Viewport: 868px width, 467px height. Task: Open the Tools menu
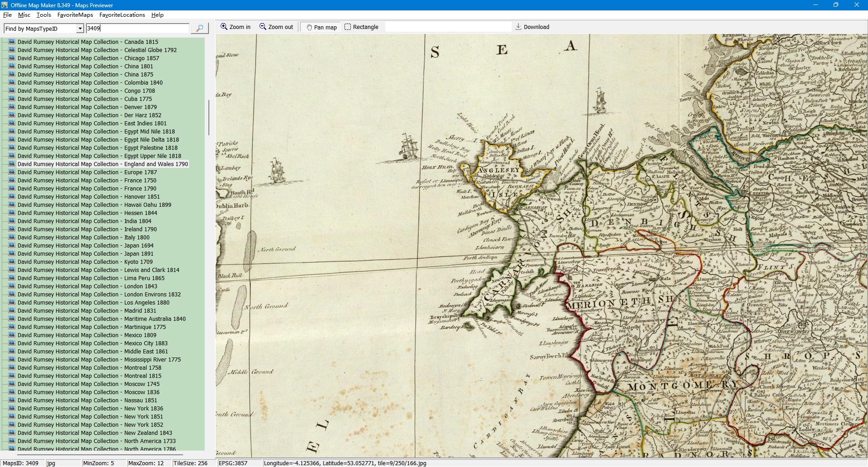pos(43,15)
